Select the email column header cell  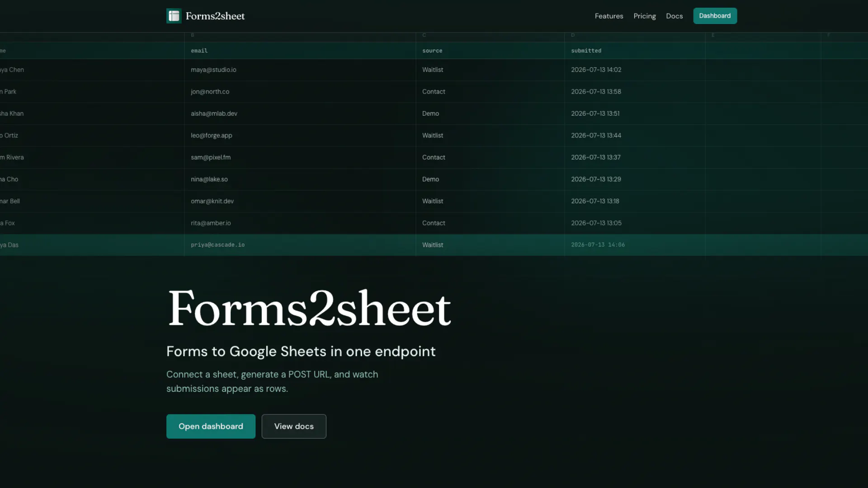[300, 51]
